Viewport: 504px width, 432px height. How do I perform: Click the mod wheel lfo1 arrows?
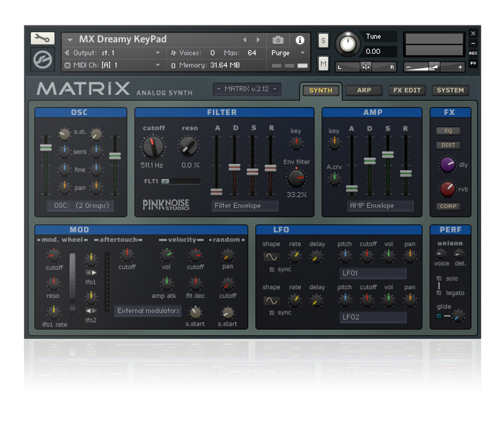91,272
